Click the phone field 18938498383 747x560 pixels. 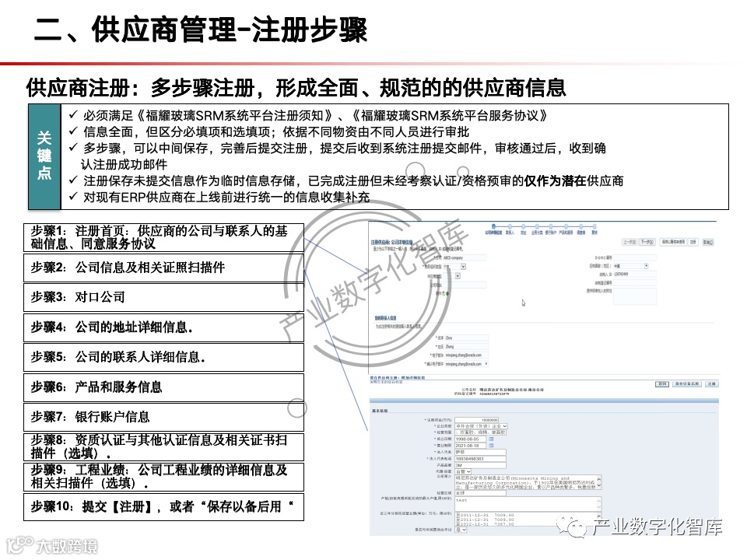click(480, 459)
